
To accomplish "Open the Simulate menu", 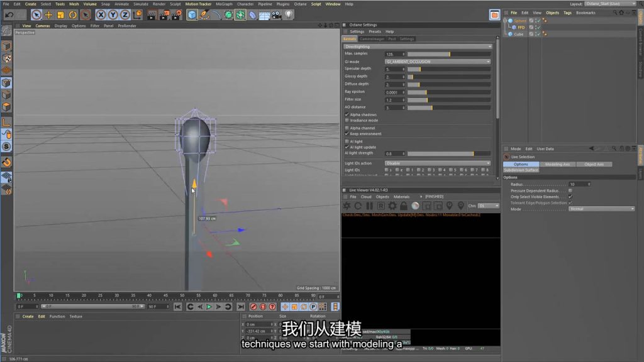I will [x=140, y=4].
